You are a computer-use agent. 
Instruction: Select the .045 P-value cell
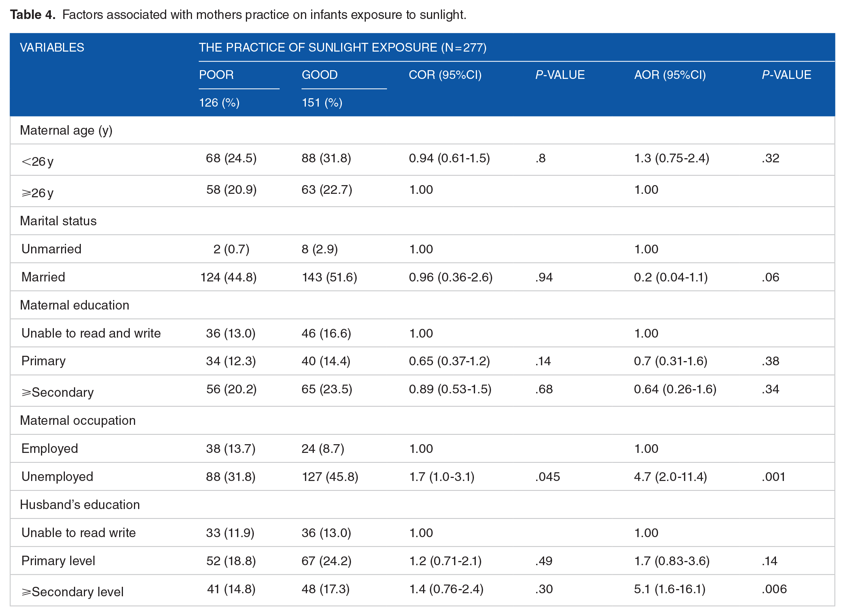point(548,477)
